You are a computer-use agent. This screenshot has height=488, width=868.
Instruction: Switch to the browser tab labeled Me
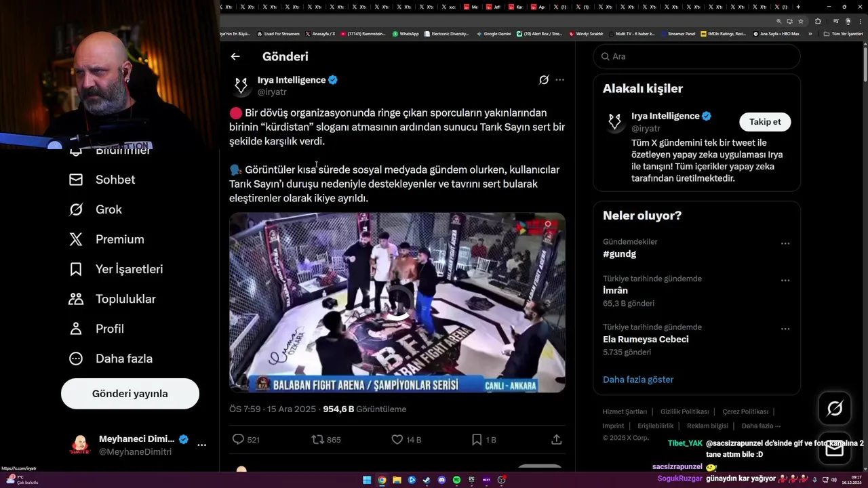[471, 7]
